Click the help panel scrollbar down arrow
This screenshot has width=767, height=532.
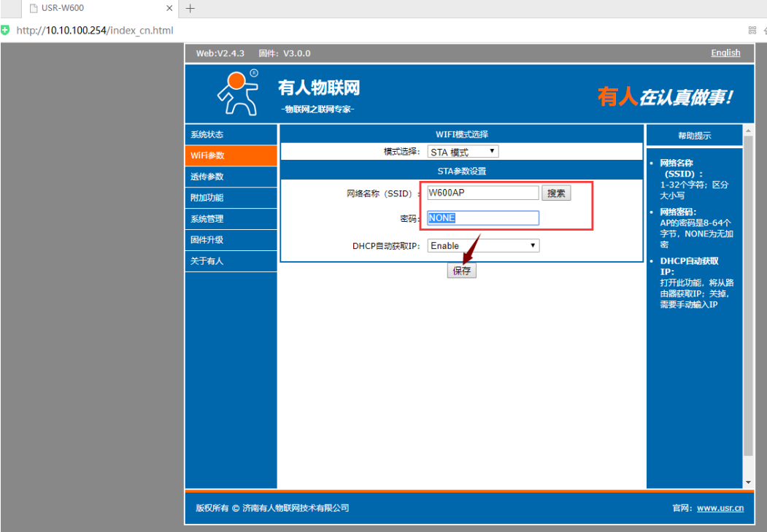[x=748, y=482]
